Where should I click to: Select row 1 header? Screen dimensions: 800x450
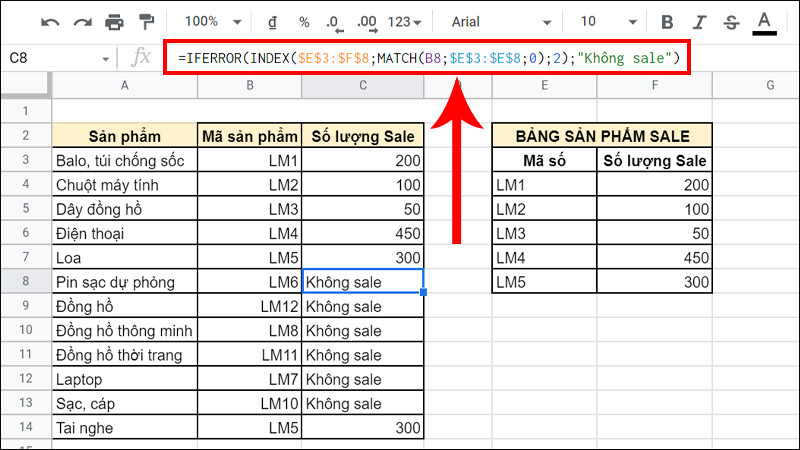(x=26, y=111)
